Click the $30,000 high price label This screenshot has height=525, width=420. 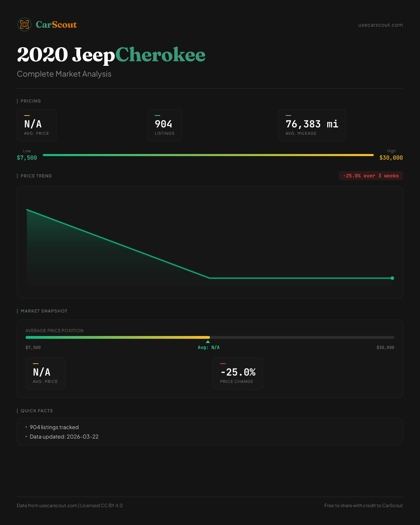391,158
